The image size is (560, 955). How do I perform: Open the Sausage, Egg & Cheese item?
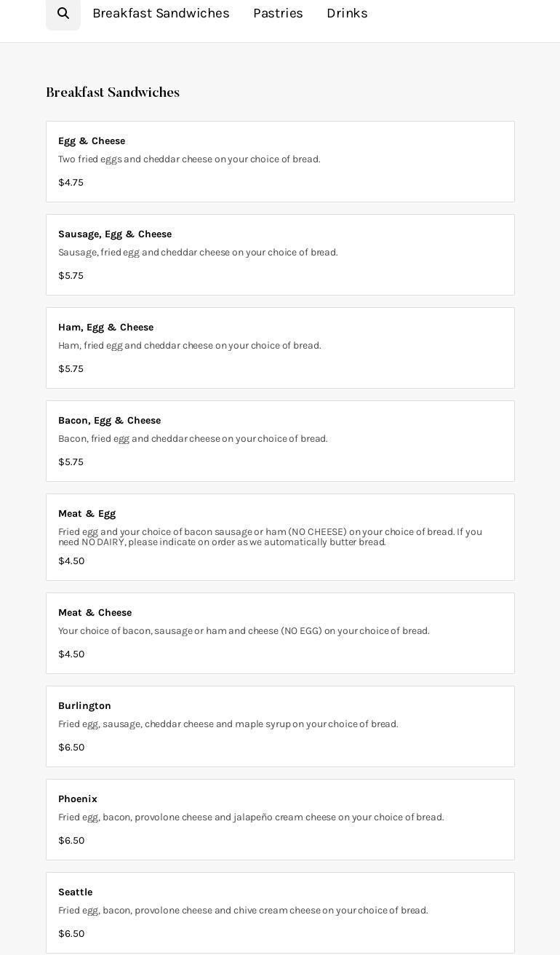115,234
